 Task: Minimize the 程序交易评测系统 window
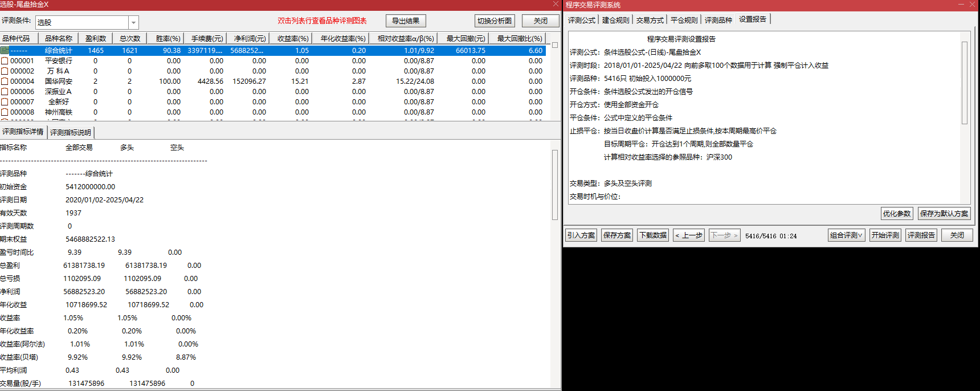click(x=961, y=5)
